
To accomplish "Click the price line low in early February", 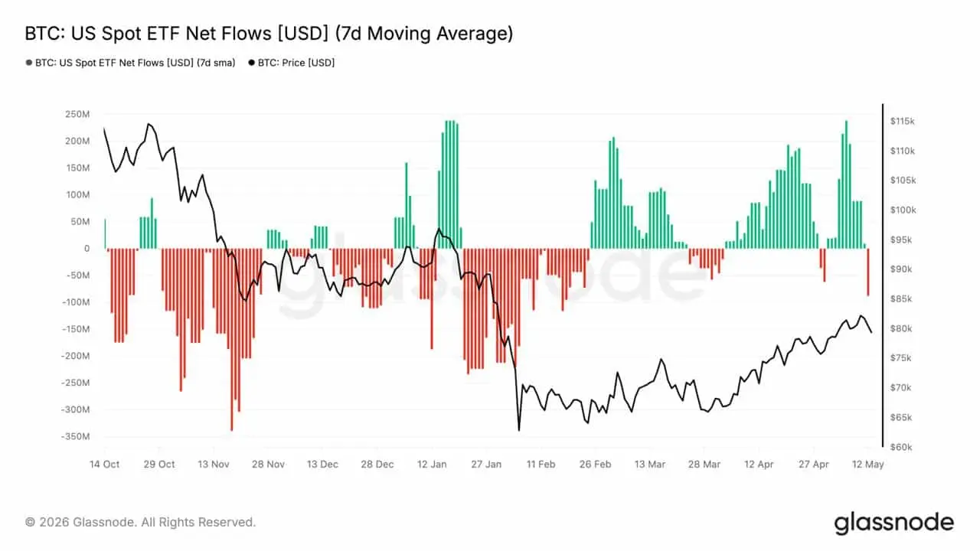I will [519, 430].
